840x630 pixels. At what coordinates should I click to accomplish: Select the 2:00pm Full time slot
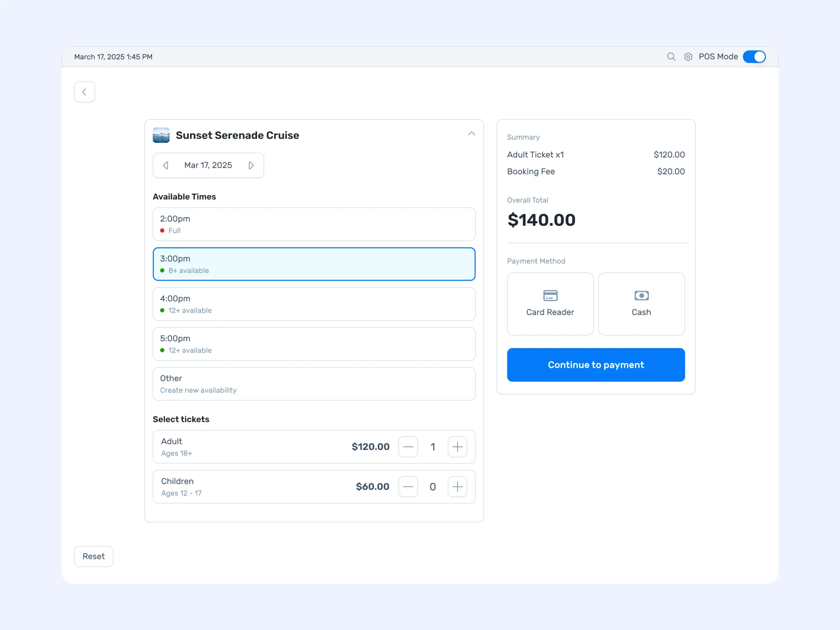[314, 224]
